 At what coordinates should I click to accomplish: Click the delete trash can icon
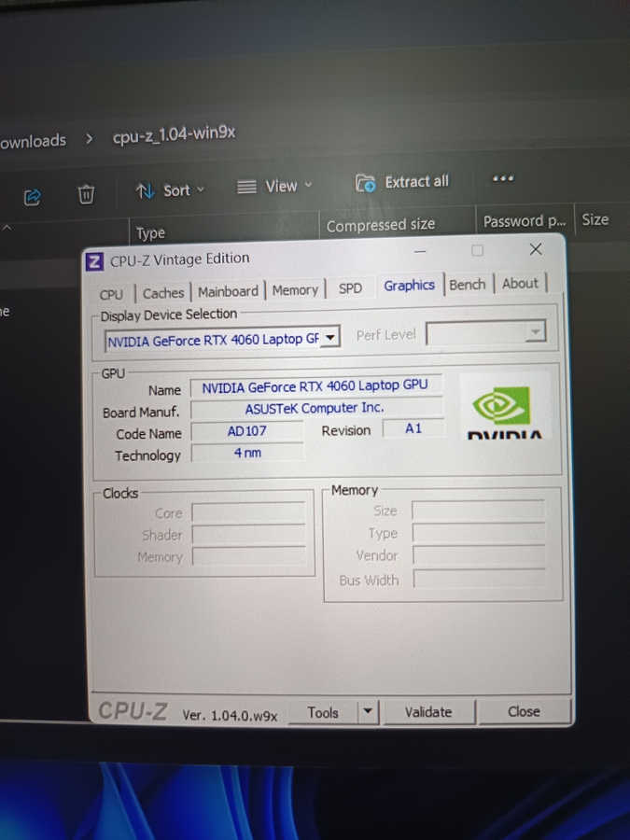(86, 194)
